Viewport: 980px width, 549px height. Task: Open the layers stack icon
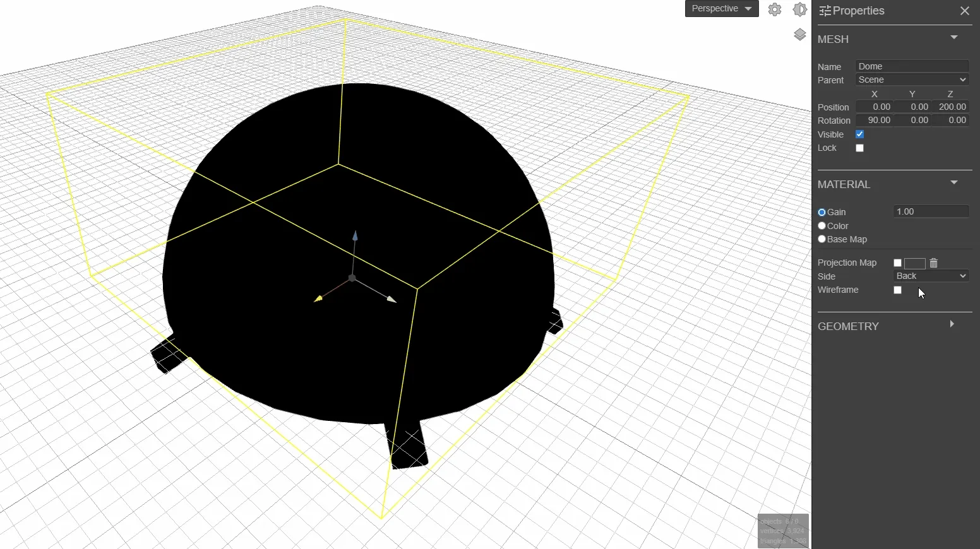[x=799, y=35]
